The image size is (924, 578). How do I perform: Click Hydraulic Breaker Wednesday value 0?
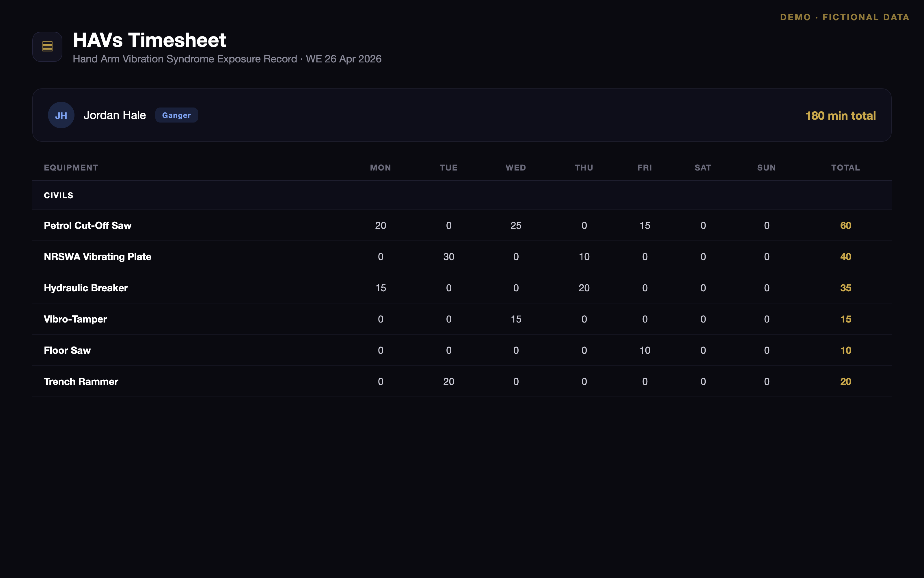(516, 288)
